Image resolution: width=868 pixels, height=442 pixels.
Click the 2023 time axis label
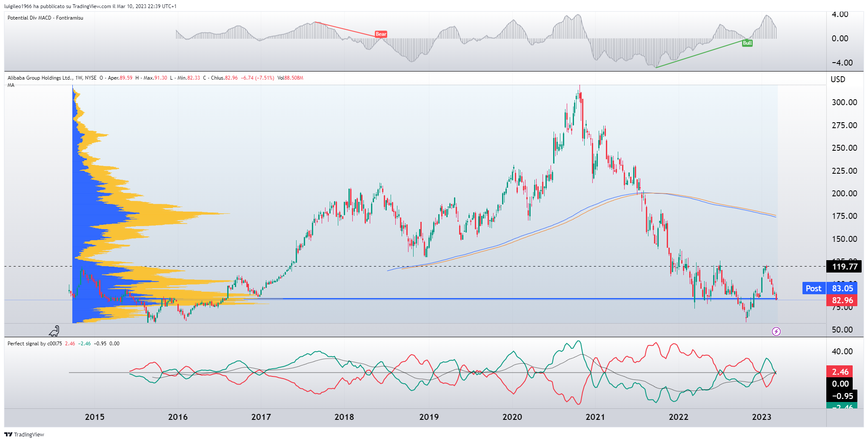762,417
